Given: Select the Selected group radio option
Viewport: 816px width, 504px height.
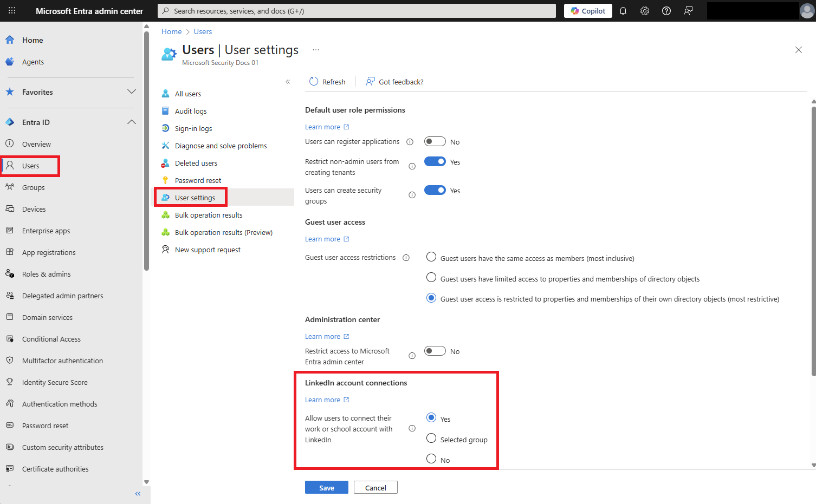Looking at the screenshot, I should click(x=431, y=438).
